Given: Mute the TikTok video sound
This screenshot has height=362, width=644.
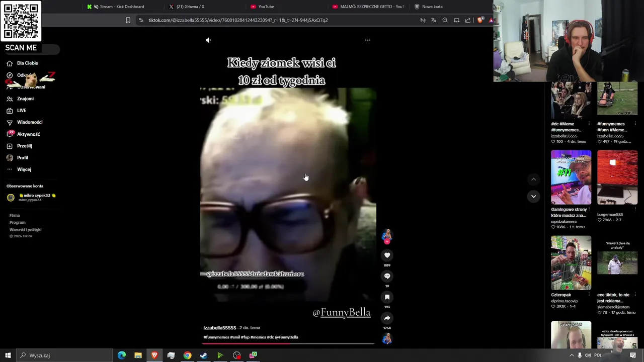Looking at the screenshot, I should click(x=208, y=40).
